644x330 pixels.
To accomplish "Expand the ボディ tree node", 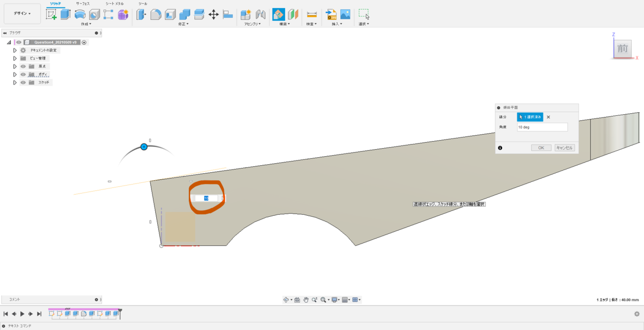I will pyautogui.click(x=15, y=74).
